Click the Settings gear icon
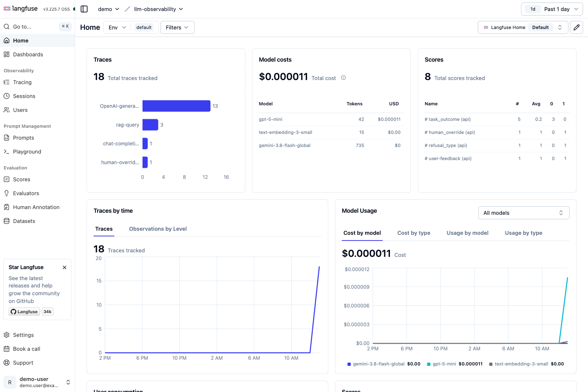The width and height of the screenshot is (588, 392). [x=7, y=335]
